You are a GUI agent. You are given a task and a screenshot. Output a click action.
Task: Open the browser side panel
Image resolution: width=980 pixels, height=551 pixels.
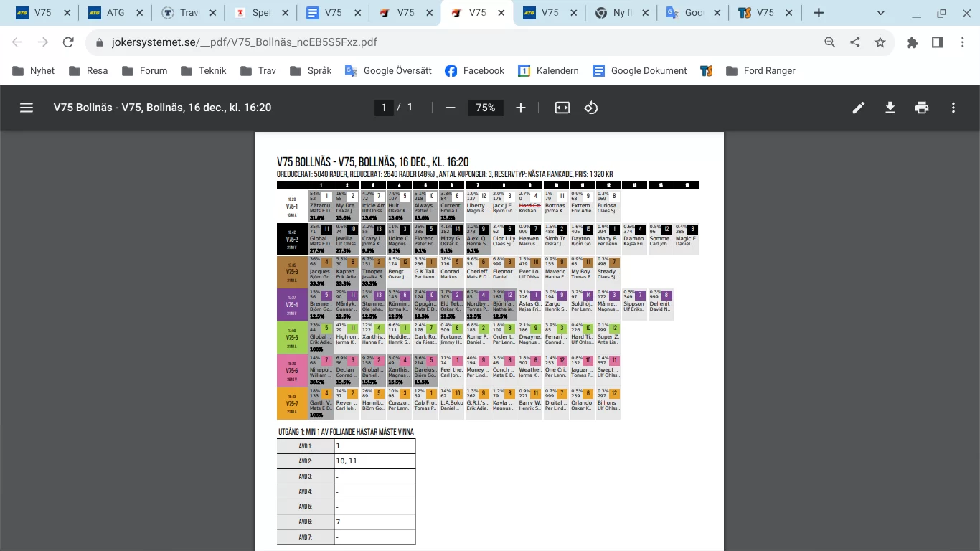point(938,42)
